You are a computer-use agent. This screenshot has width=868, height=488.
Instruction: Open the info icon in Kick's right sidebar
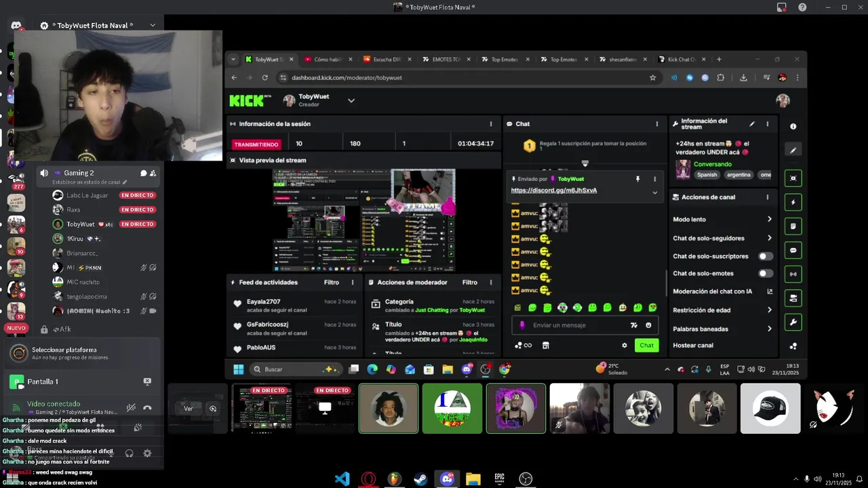pyautogui.click(x=793, y=126)
